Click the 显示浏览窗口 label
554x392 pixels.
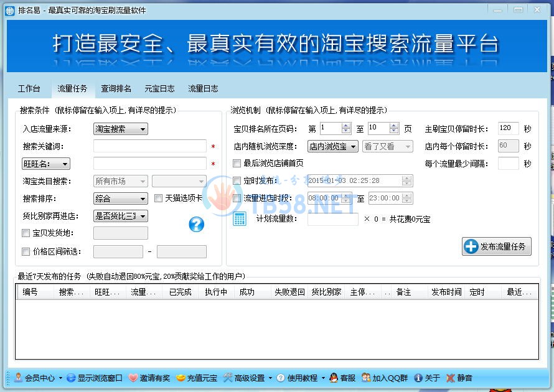[100, 378]
